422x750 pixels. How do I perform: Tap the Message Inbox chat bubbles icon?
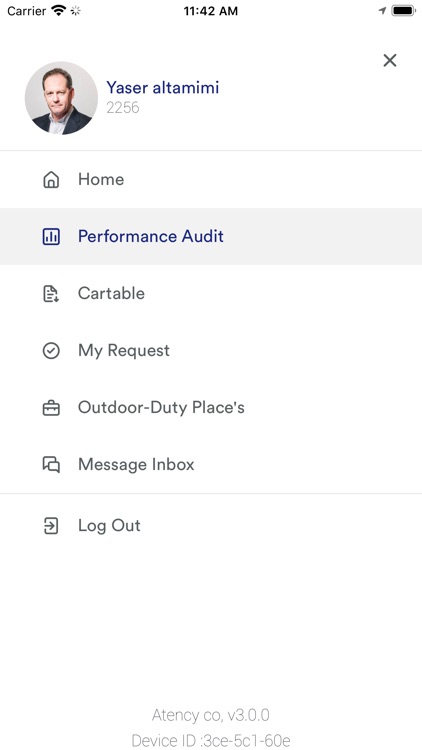pyautogui.click(x=51, y=464)
